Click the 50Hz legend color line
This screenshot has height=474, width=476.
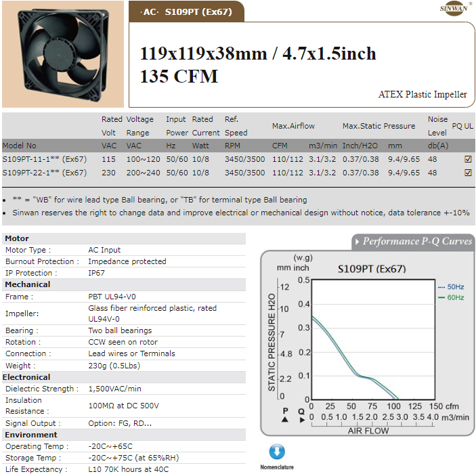[x=441, y=287]
